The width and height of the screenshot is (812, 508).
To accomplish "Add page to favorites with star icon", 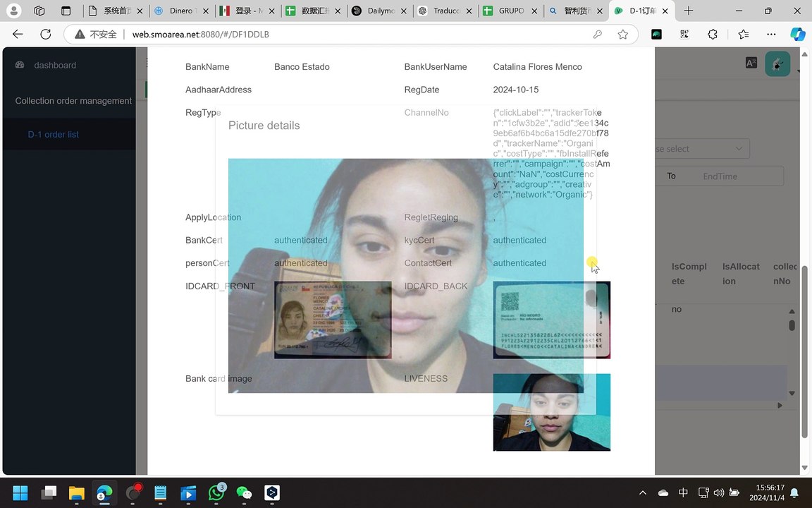I will [x=623, y=34].
